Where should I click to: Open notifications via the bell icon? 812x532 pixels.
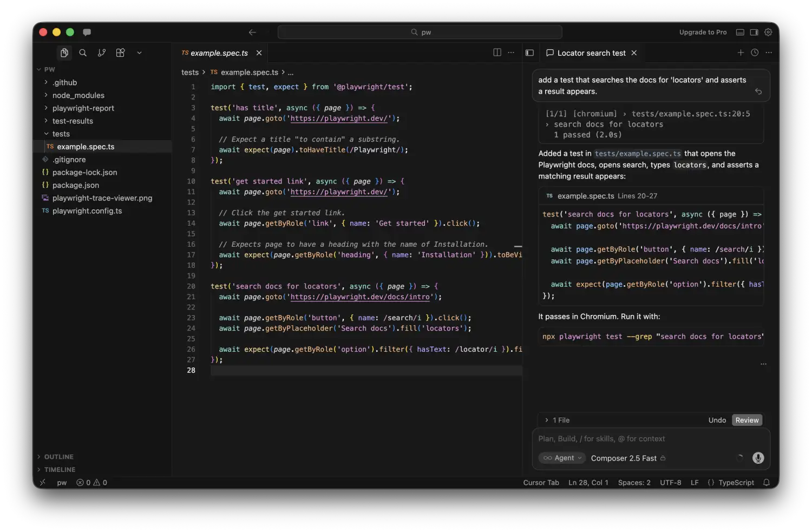pyautogui.click(x=767, y=482)
